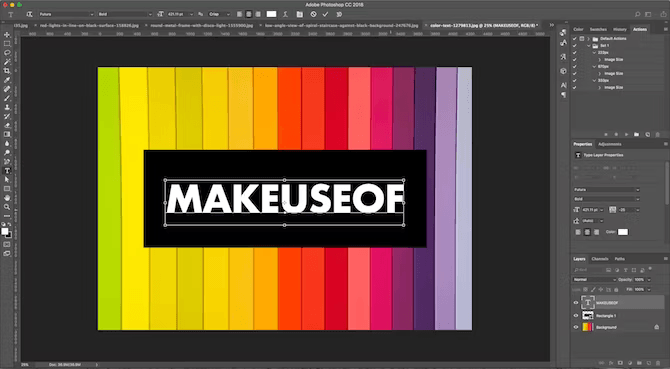The height and width of the screenshot is (369, 670).
Task: Create new group folder in Layers panel
Action: (x=639, y=363)
